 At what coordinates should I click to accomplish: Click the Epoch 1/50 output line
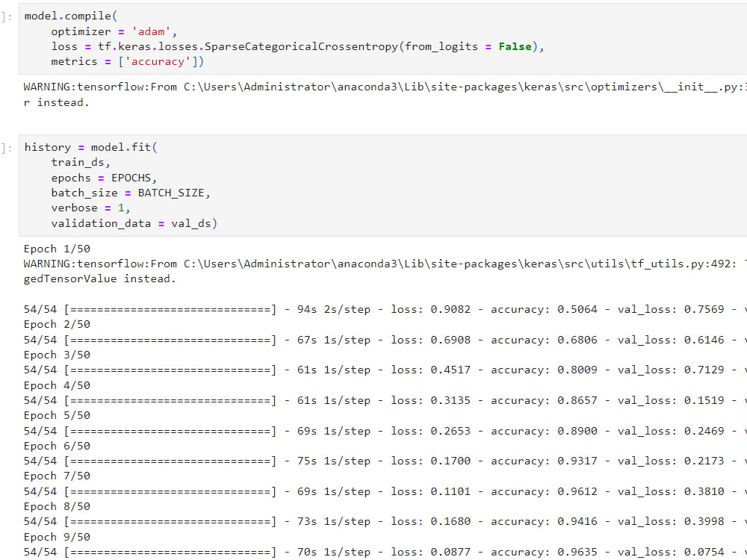click(57, 249)
